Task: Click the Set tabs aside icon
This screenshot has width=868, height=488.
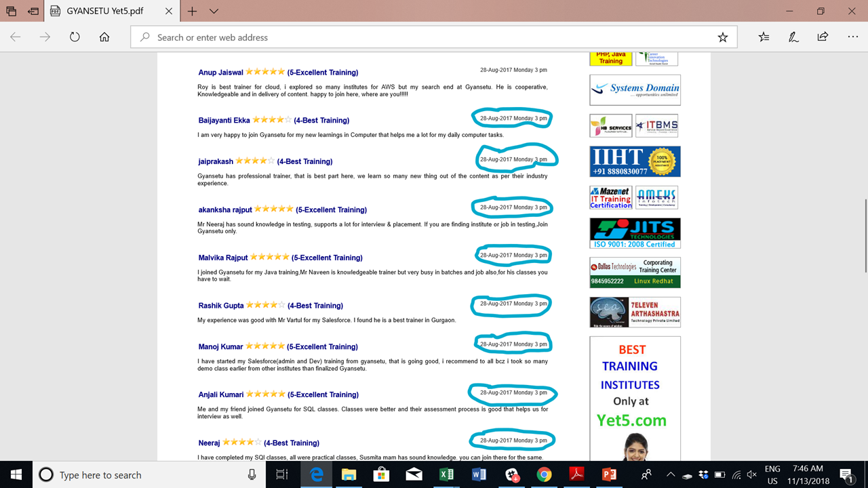Action: (x=33, y=11)
